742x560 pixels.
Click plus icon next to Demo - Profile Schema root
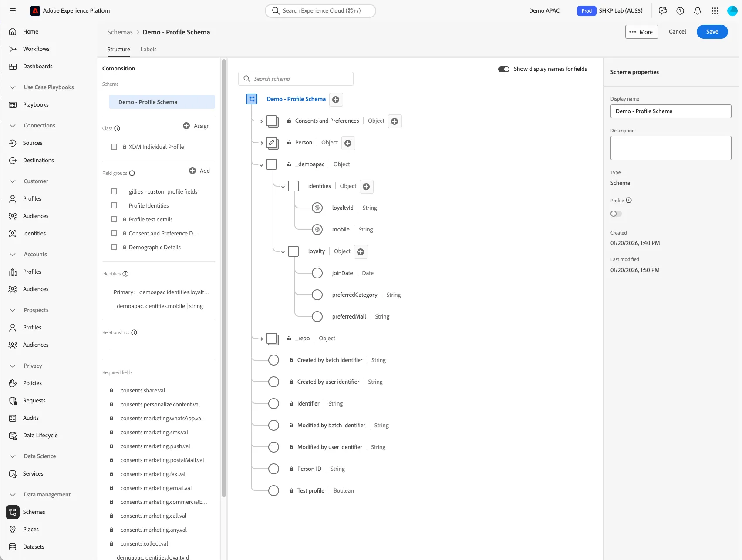point(336,100)
